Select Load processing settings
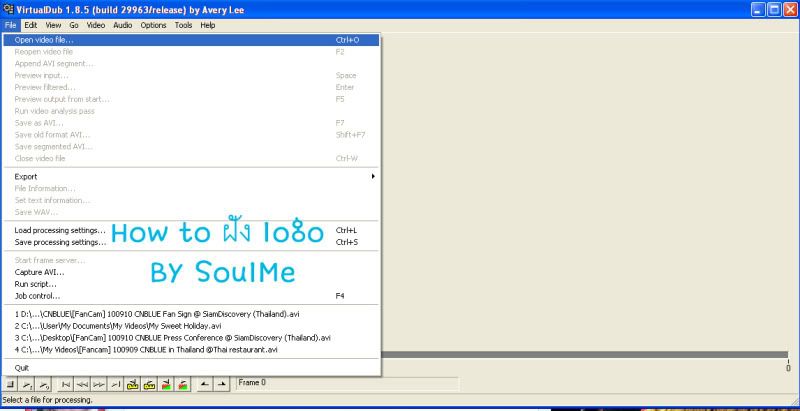800x411 pixels. click(x=191, y=230)
